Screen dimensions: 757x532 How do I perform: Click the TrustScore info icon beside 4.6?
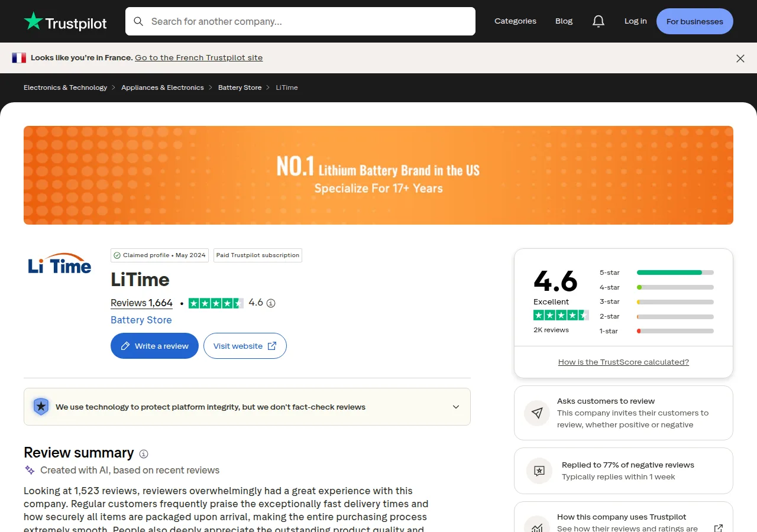[271, 303]
